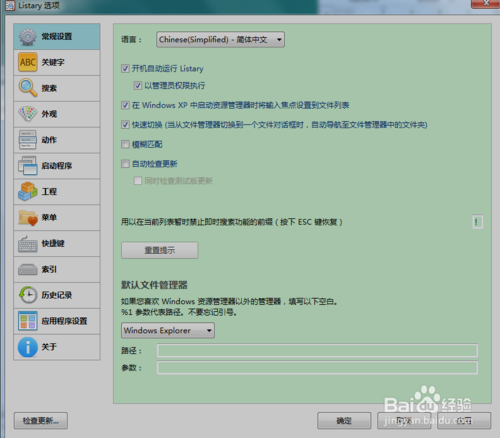Click the magnifier icon for 搜索
Image resolution: width=500 pixels, height=438 pixels.
click(x=28, y=88)
